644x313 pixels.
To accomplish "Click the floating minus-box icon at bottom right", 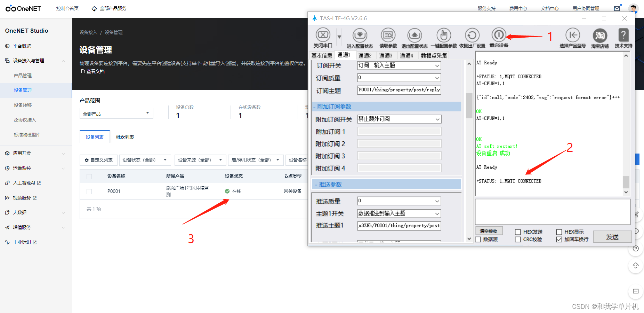I will pos(636,291).
